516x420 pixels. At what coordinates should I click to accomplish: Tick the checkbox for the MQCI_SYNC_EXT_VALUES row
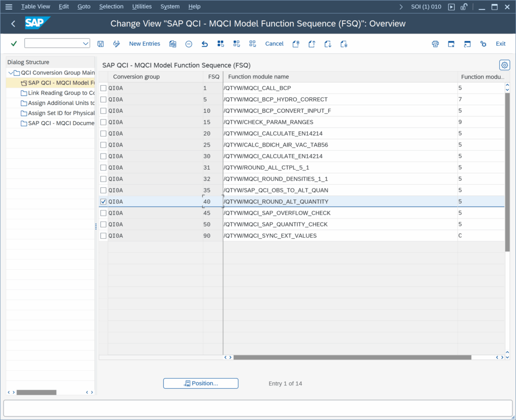tap(103, 236)
